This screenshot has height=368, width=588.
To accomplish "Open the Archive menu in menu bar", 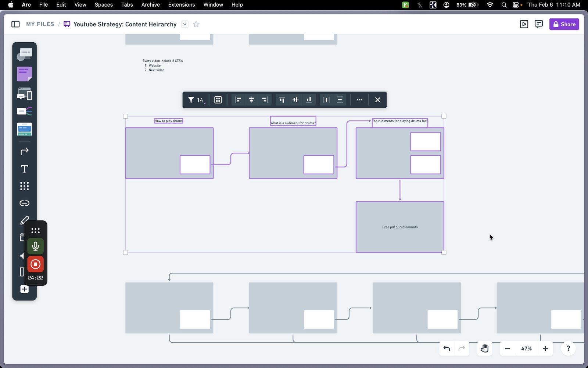I will click(150, 5).
